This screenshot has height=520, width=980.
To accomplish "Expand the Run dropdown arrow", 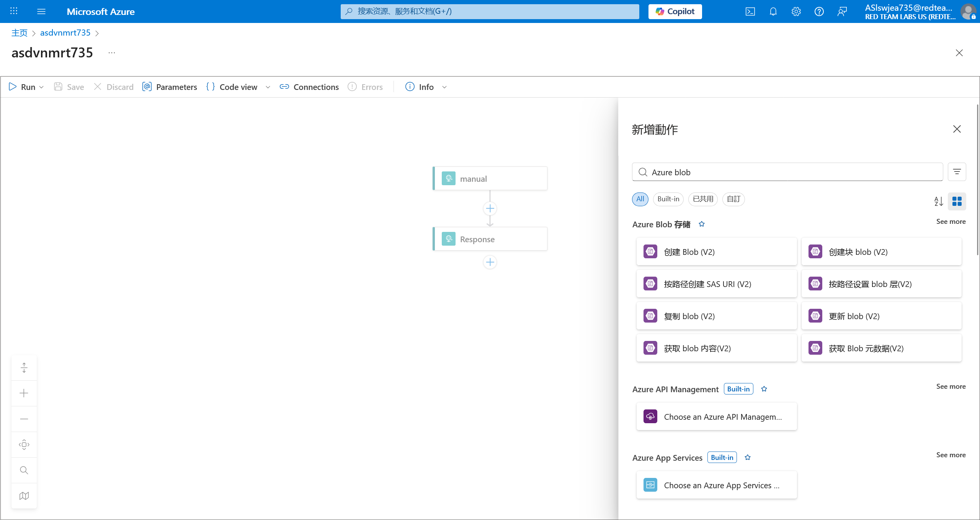I will click(41, 87).
